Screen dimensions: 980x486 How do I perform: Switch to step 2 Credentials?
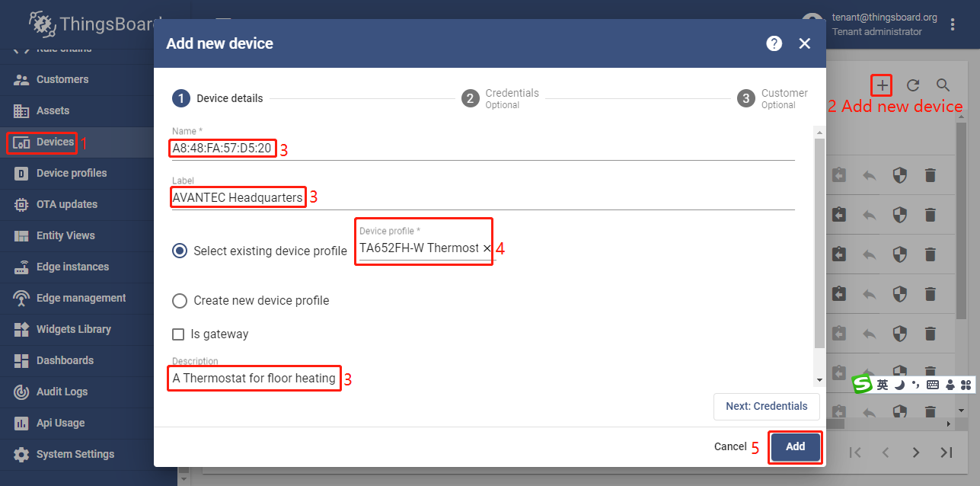(x=500, y=98)
